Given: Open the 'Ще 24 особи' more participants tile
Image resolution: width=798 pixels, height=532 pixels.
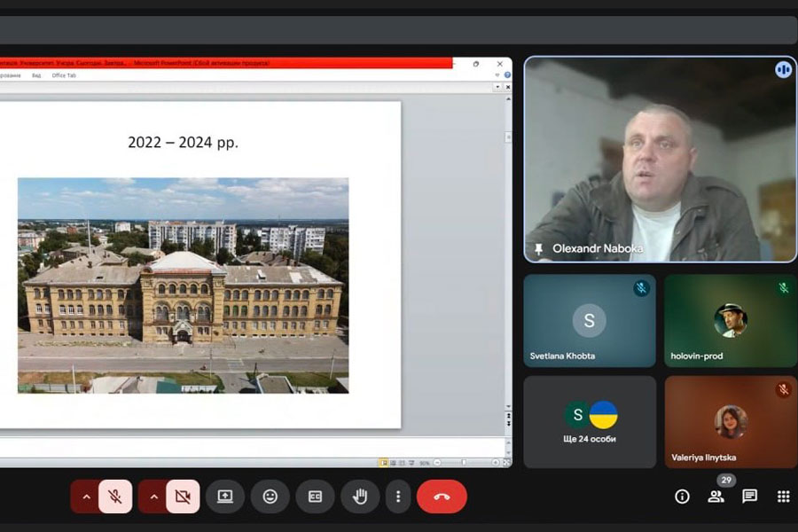Looking at the screenshot, I should (590, 422).
